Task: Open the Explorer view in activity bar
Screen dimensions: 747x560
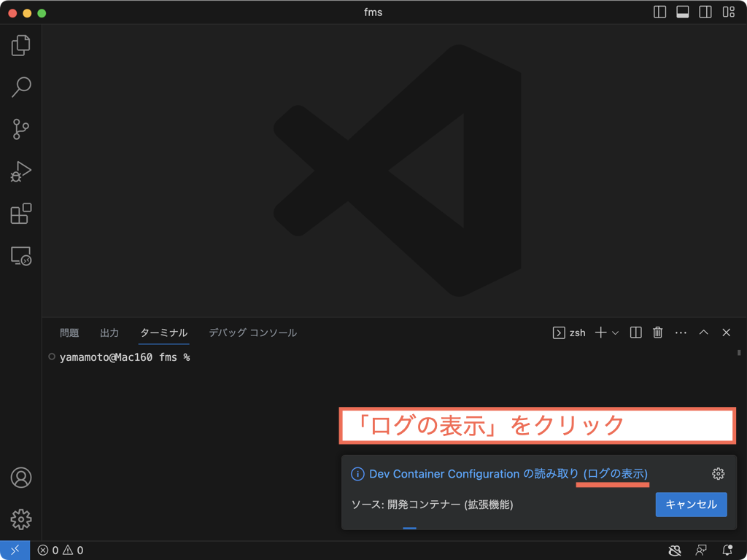Action: (21, 45)
